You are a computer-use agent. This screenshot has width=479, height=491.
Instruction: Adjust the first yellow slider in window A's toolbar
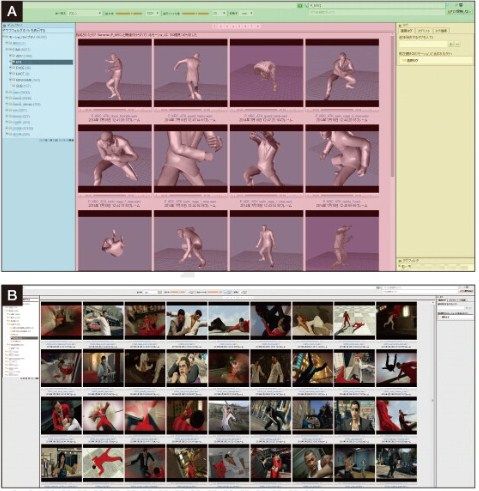coord(129,13)
